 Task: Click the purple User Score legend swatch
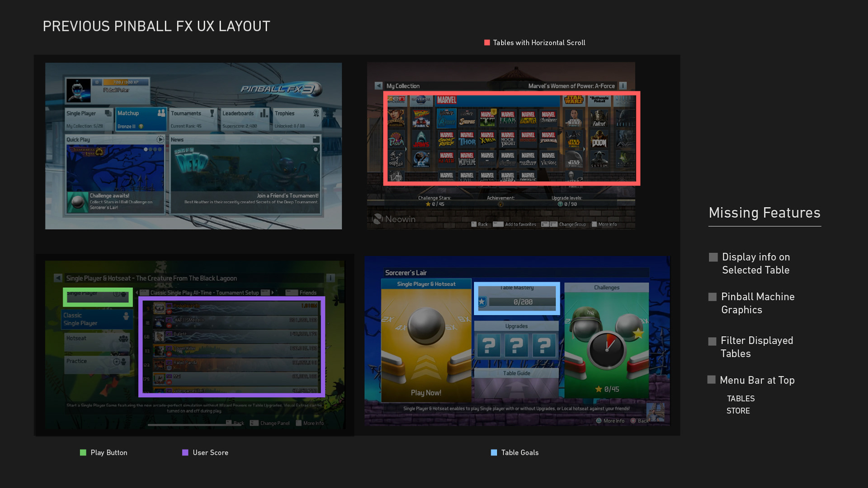pyautogui.click(x=185, y=452)
